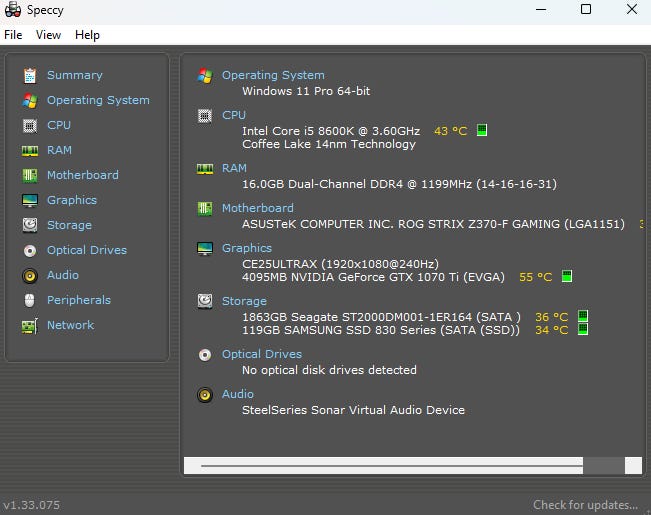Click the Speccy app icon in title bar
The image size is (651, 515).
tap(12, 9)
